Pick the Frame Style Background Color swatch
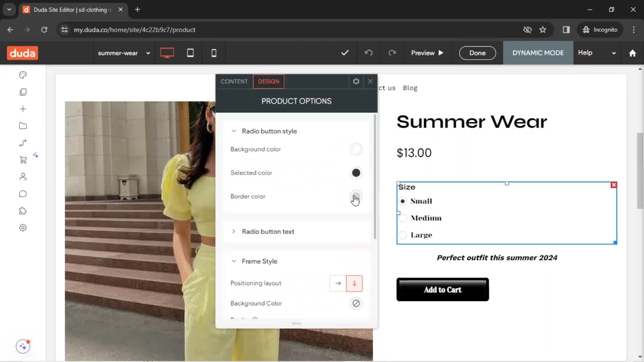 point(356,303)
